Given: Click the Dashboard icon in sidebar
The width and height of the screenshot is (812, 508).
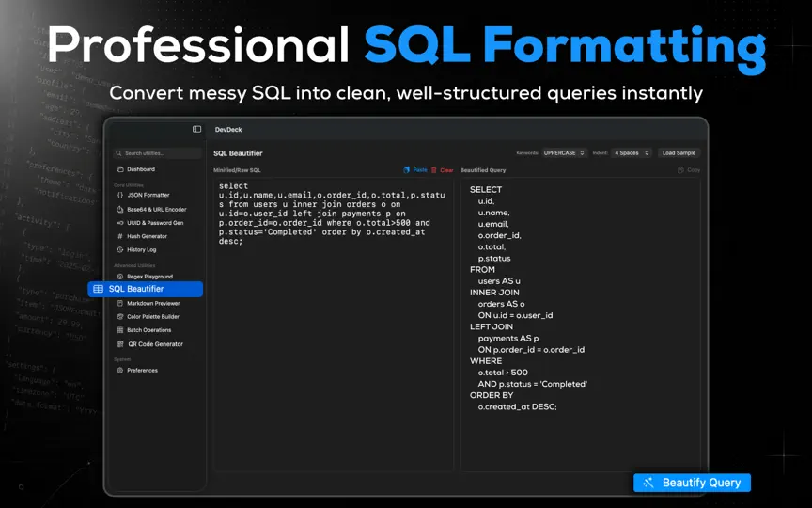Looking at the screenshot, I should 120,169.
